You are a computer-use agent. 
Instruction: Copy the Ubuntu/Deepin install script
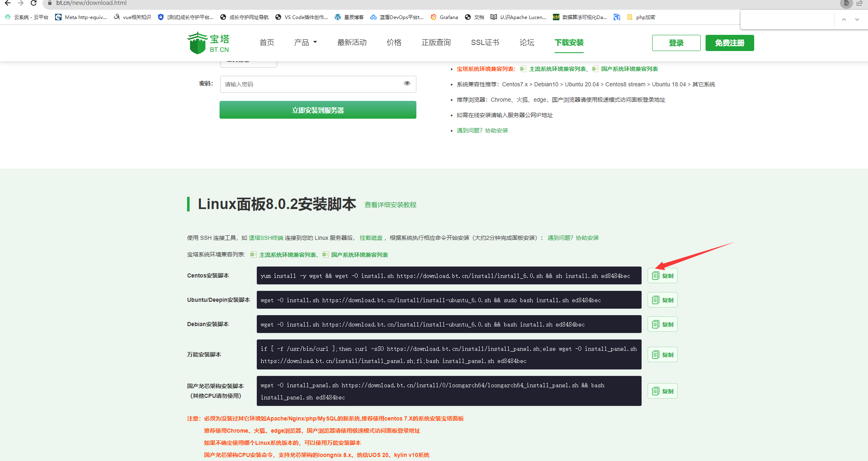click(662, 300)
